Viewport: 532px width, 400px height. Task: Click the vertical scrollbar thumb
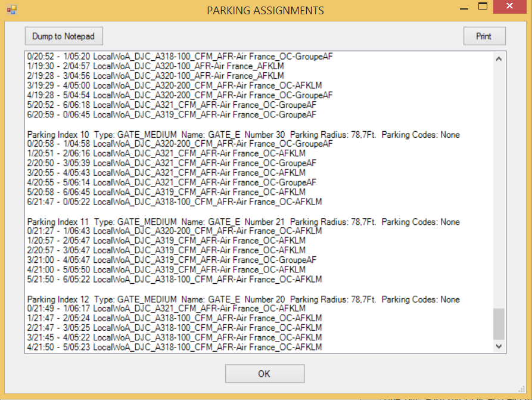pyautogui.click(x=499, y=324)
